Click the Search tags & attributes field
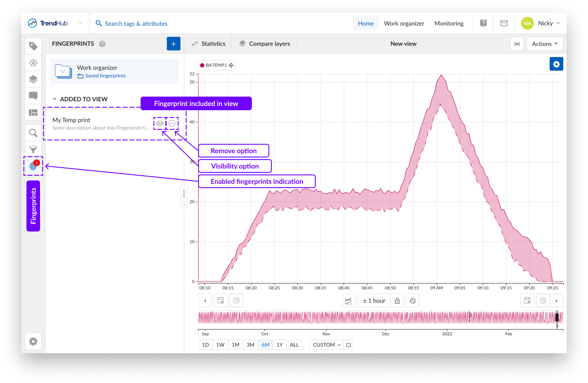This screenshot has height=383, width=588. click(x=136, y=24)
